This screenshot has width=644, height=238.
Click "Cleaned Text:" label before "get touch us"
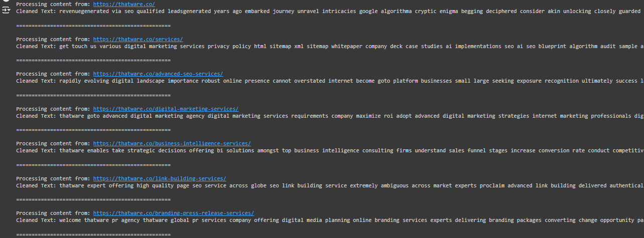(36, 46)
